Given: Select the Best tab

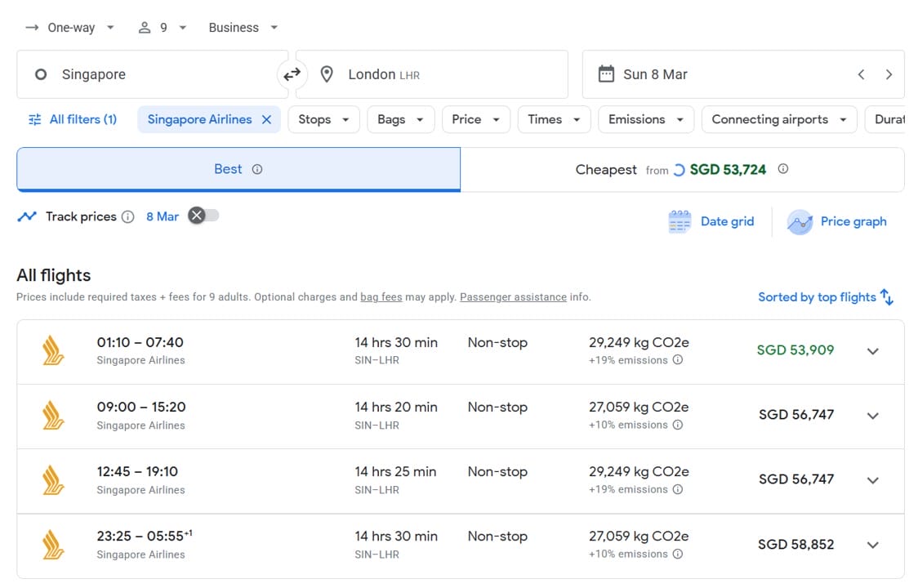Looking at the screenshot, I should coord(238,169).
